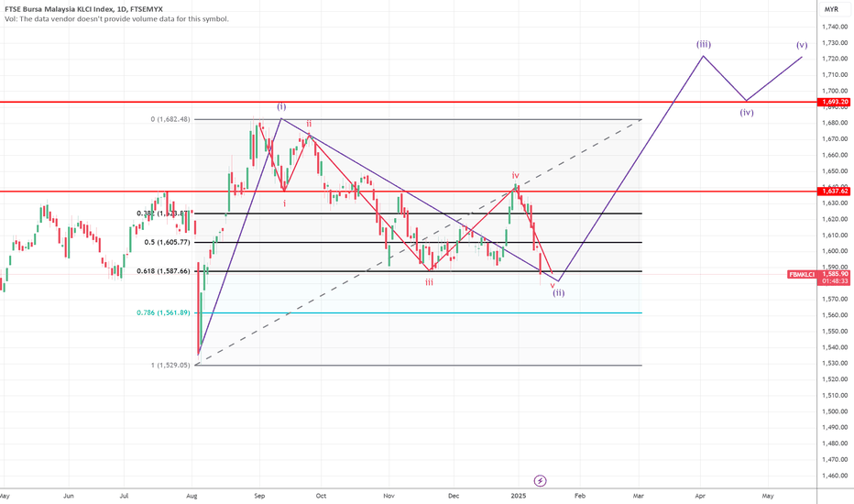Click 1,530.00 on the price axis

(835, 364)
